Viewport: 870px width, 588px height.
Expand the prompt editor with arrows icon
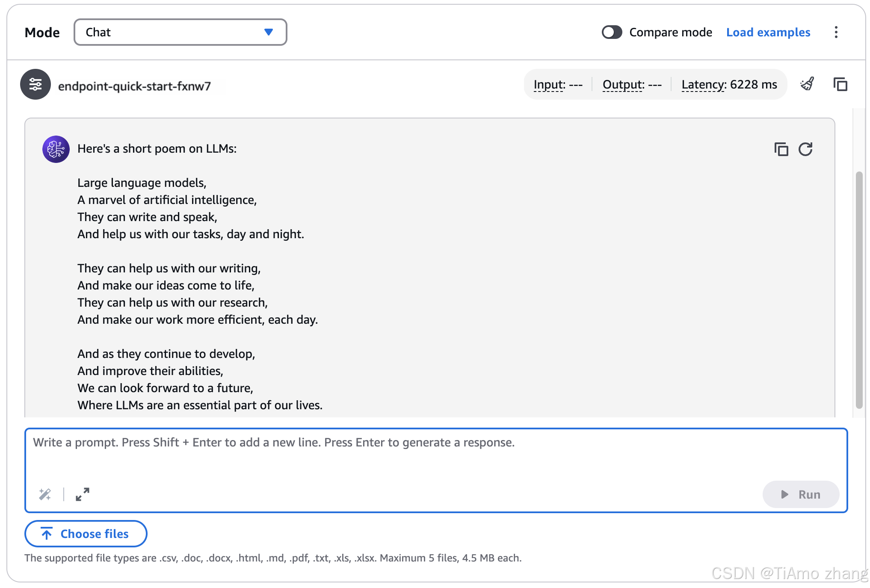(x=83, y=494)
